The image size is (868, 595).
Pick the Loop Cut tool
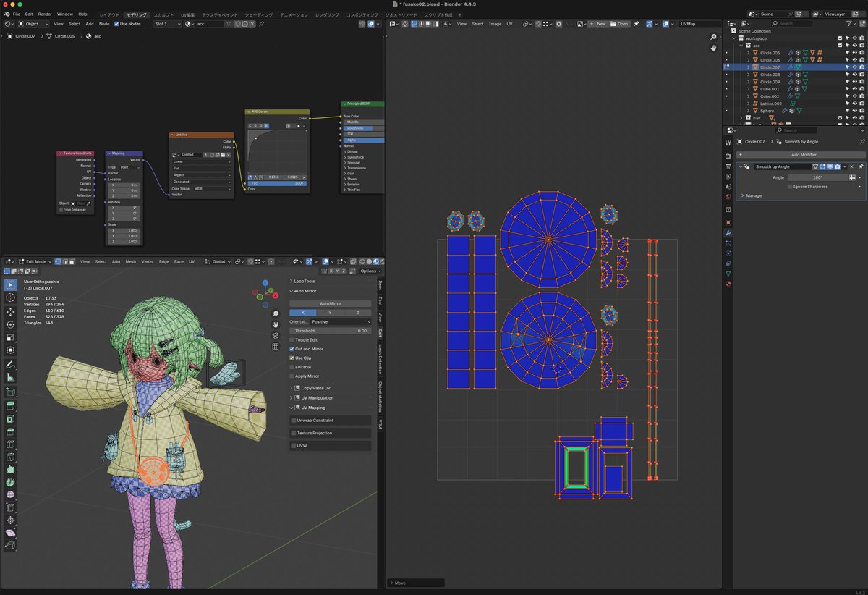10,444
